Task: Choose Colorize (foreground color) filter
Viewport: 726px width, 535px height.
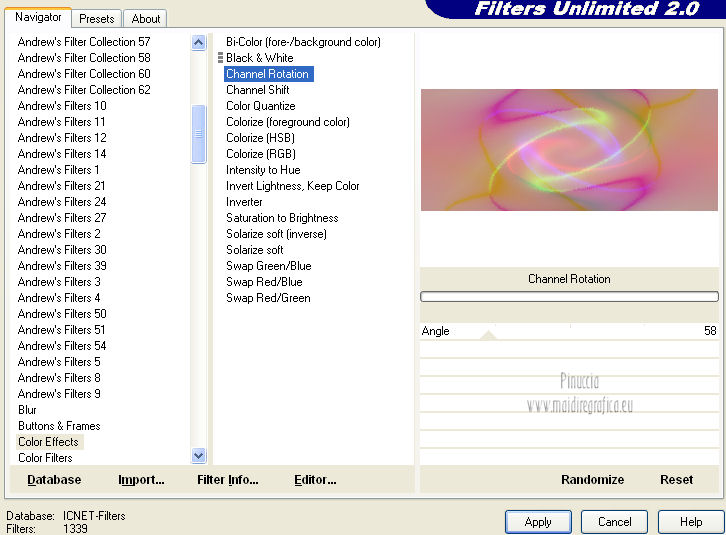Action: coord(288,122)
